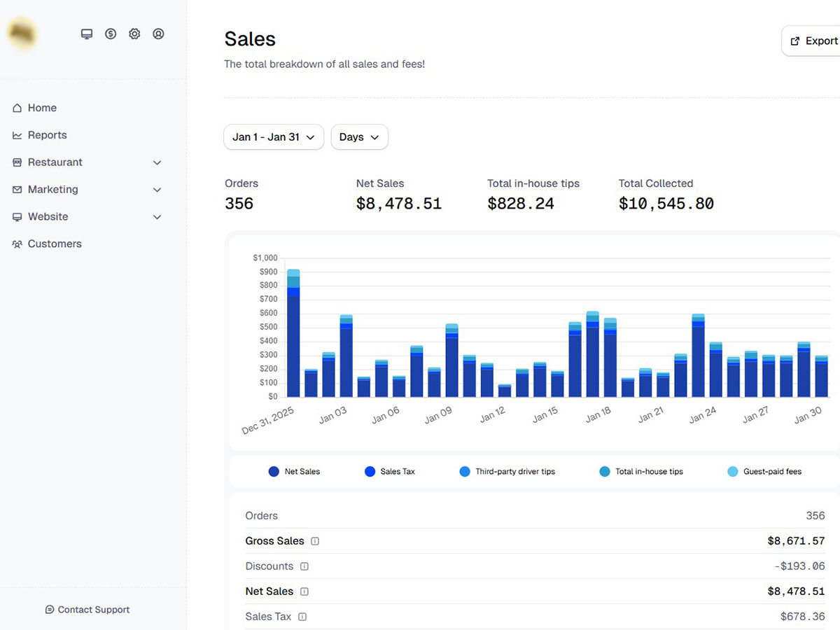Open the dollar sign billing icon
The image size is (840, 630).
[111, 34]
